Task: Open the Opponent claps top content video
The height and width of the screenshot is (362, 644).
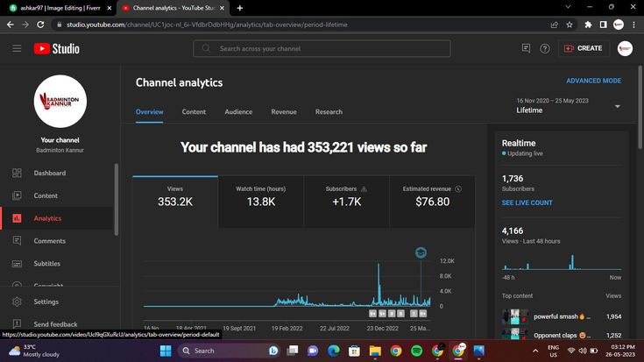Action: 562,335
